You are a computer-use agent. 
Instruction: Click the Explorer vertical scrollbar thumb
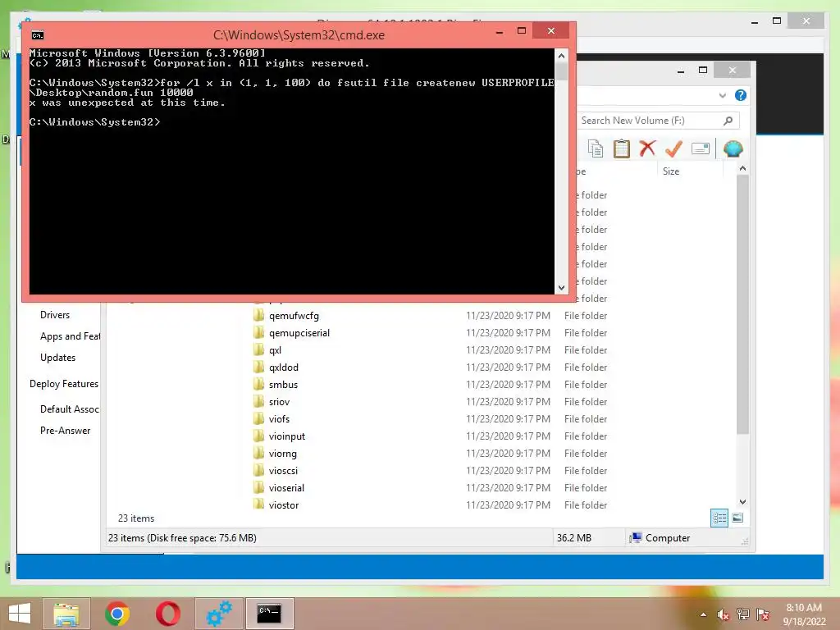coord(742,304)
